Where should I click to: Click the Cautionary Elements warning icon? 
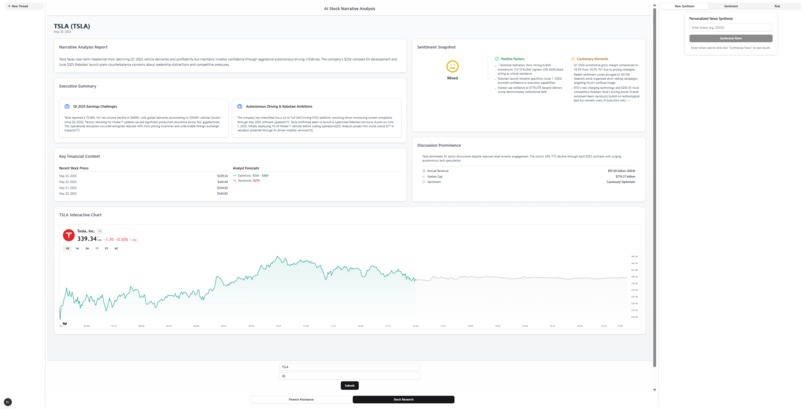[x=573, y=59]
